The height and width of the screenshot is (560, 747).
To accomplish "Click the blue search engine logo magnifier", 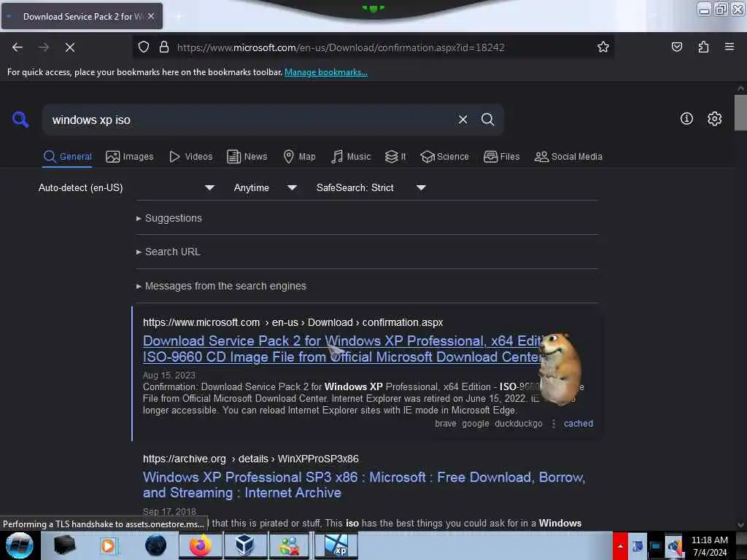I will point(20,119).
